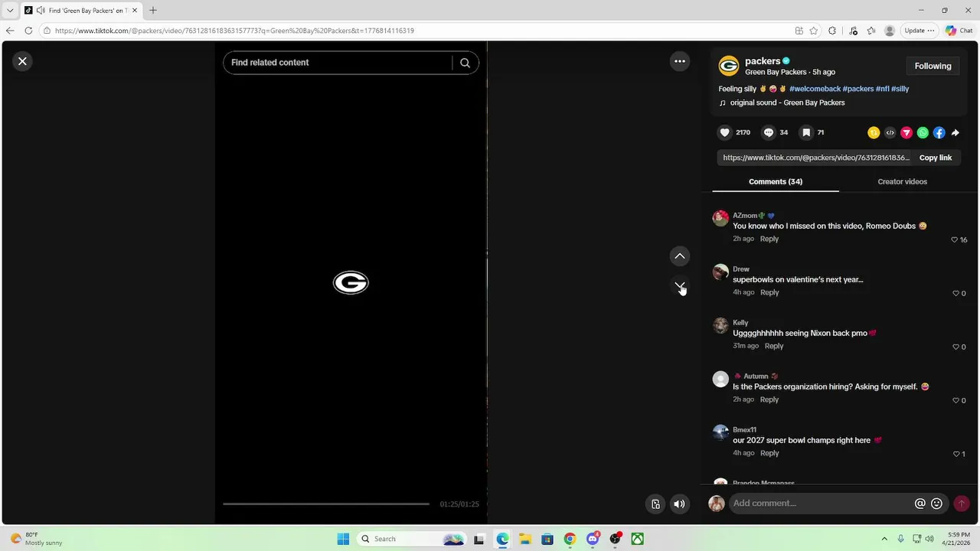Seek on the video progress bar

point(326,504)
